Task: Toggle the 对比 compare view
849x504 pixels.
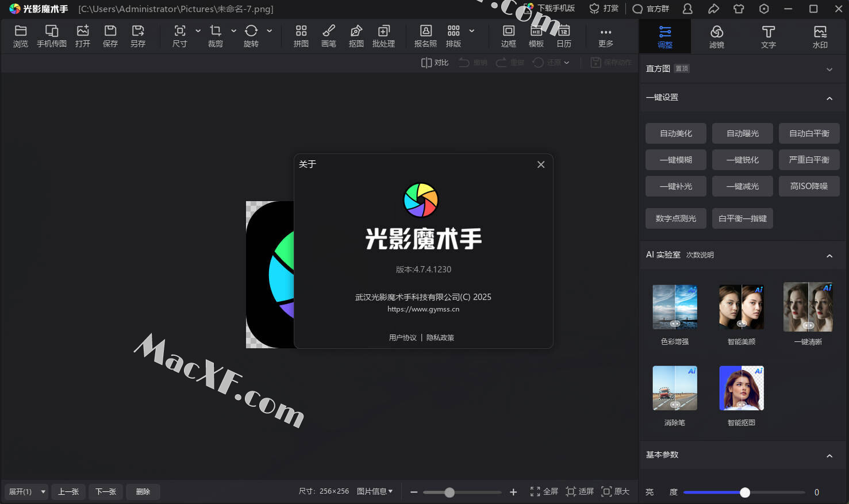Action: [x=435, y=63]
